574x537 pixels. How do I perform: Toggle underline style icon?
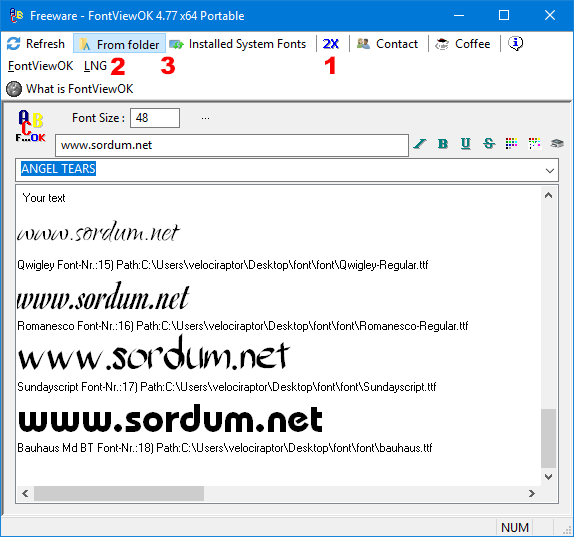click(465, 144)
